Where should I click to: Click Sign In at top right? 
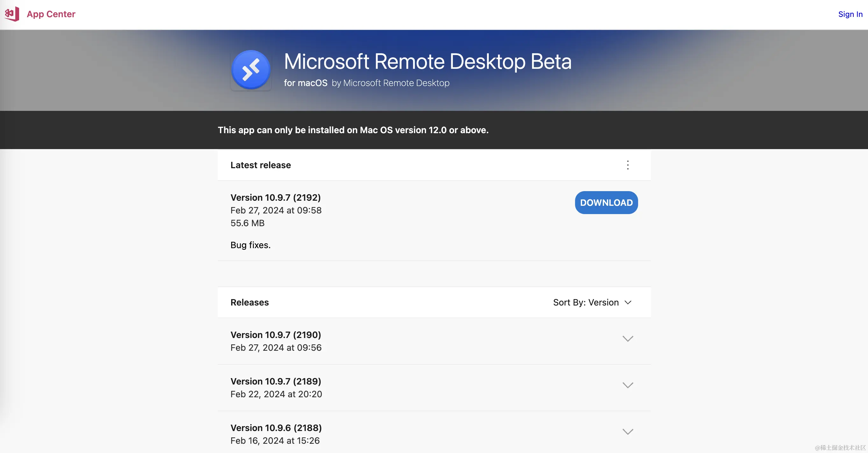tap(850, 14)
